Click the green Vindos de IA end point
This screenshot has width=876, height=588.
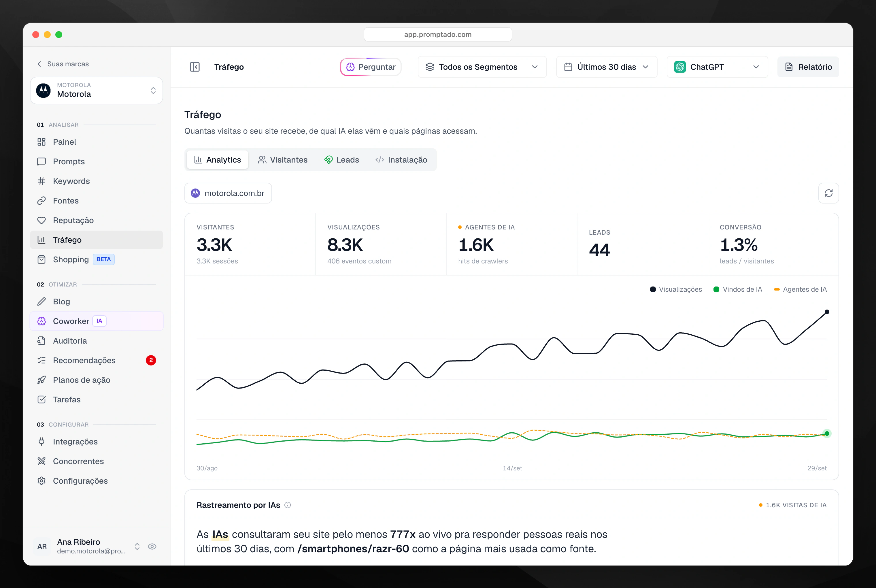[x=827, y=434]
